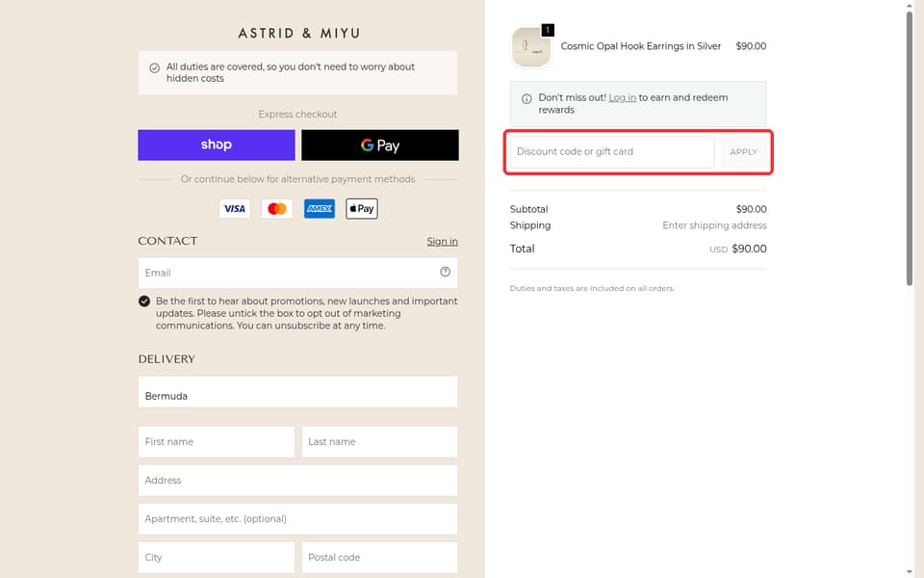Screen dimensions: 924x578
Task: Focus the Apartment, suite field
Action: 297,519
